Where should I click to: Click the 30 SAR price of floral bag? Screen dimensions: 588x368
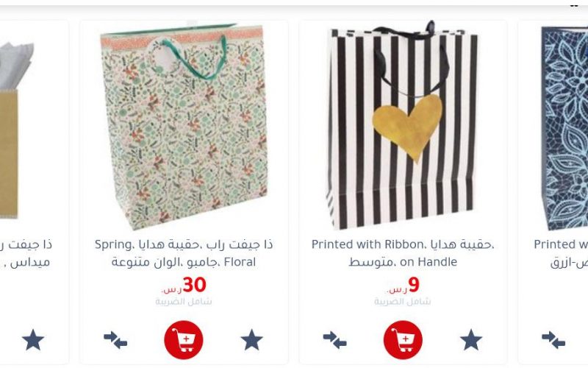click(x=184, y=286)
